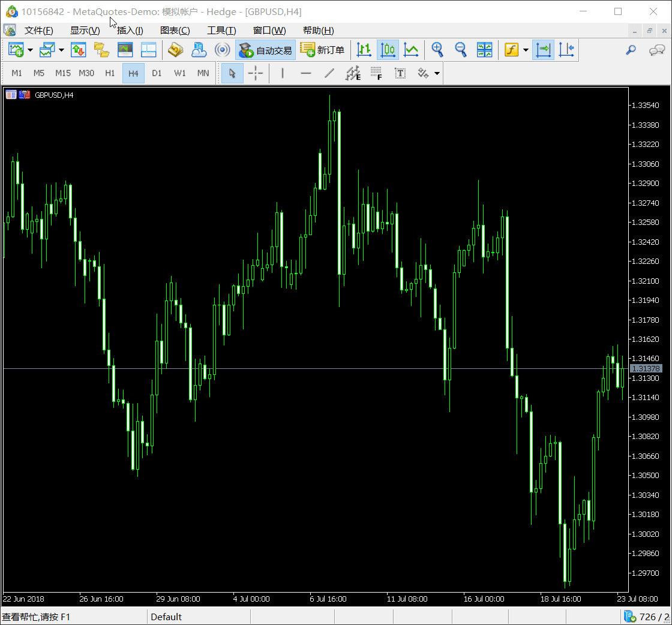Minimize the inner chart window

click(x=635, y=31)
